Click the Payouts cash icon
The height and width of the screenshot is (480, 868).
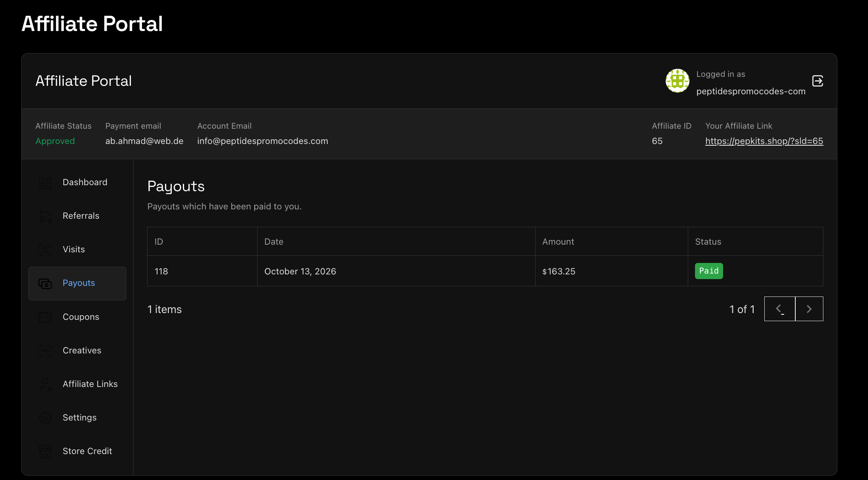pos(45,283)
